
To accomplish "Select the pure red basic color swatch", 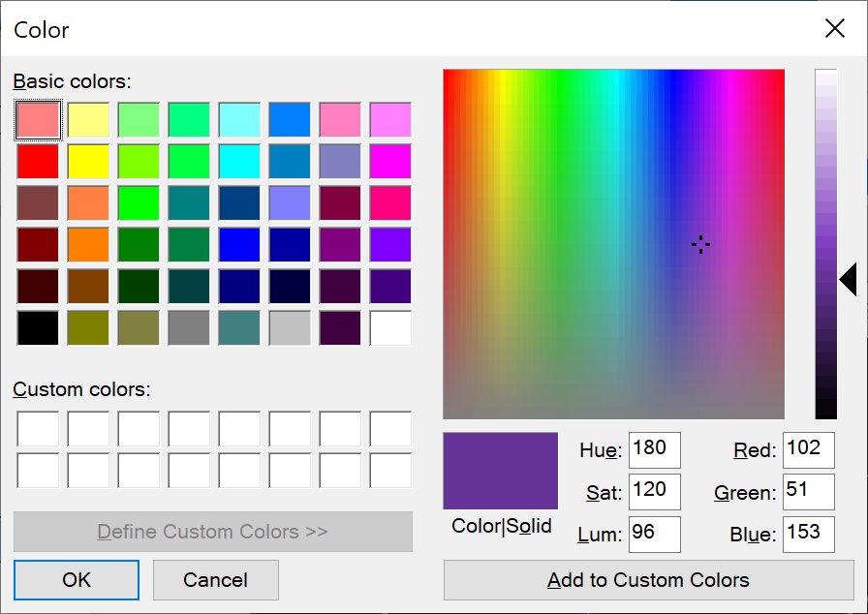I will pyautogui.click(x=38, y=161).
